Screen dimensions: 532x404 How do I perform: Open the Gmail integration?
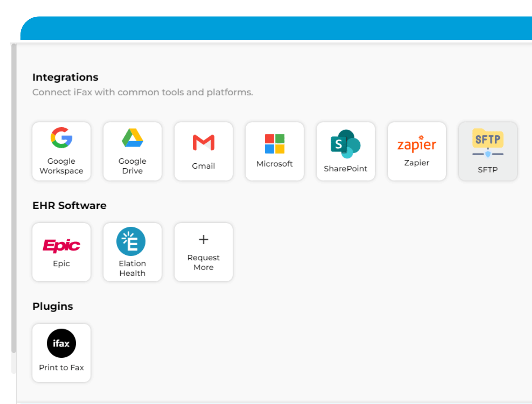(203, 151)
